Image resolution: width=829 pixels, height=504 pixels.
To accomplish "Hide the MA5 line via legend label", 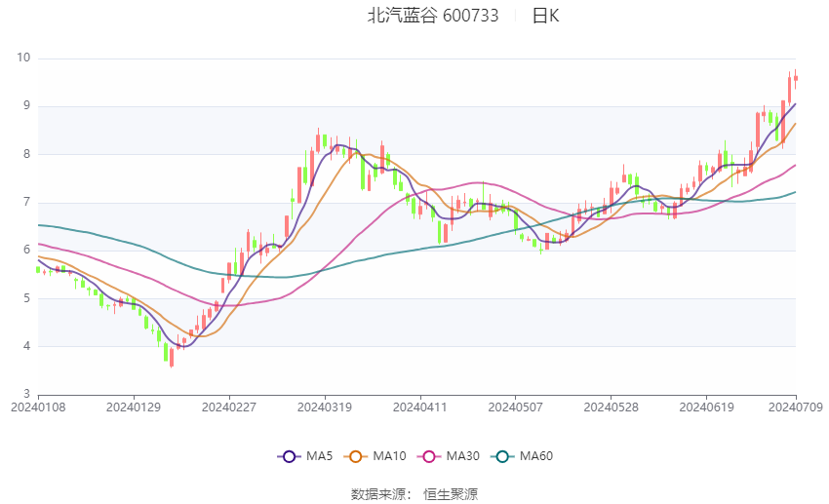I will tap(319, 456).
